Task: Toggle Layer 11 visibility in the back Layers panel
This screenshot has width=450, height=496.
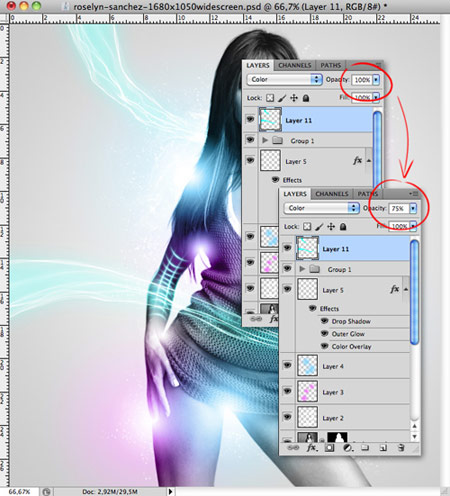Action: point(250,119)
